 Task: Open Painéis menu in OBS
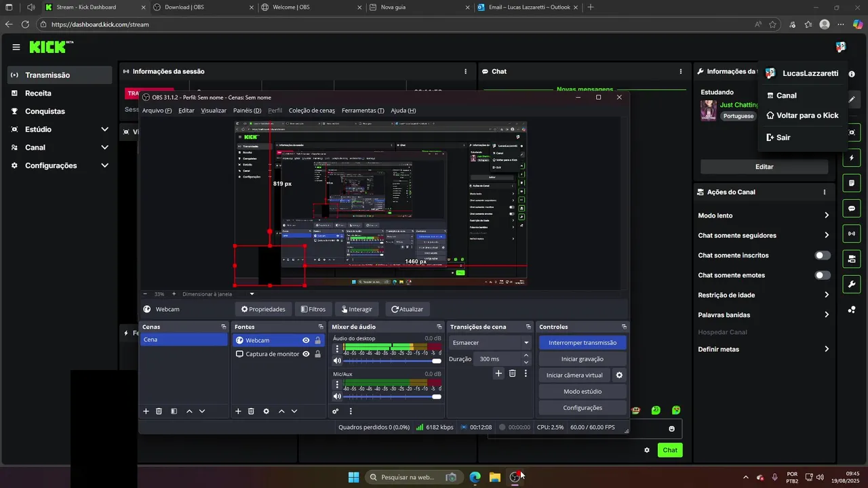(x=247, y=110)
